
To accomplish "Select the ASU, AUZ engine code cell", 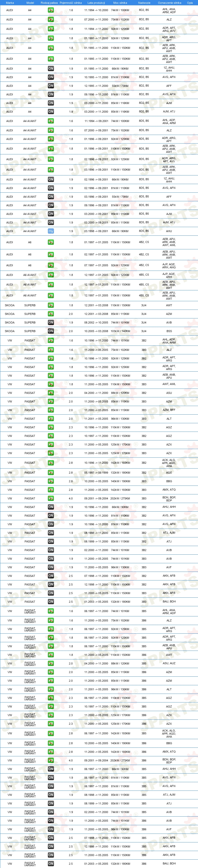I will click(x=169, y=663).
